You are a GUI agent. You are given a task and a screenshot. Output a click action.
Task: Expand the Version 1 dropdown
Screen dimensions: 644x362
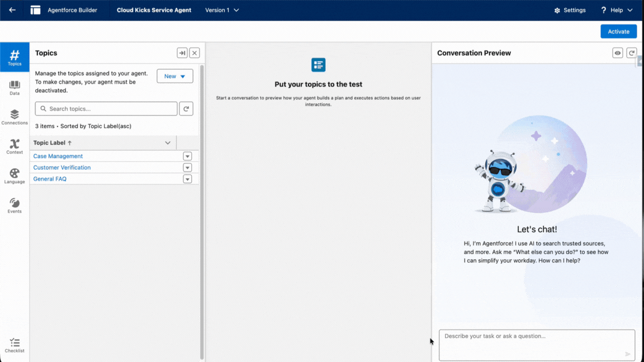[x=222, y=10]
